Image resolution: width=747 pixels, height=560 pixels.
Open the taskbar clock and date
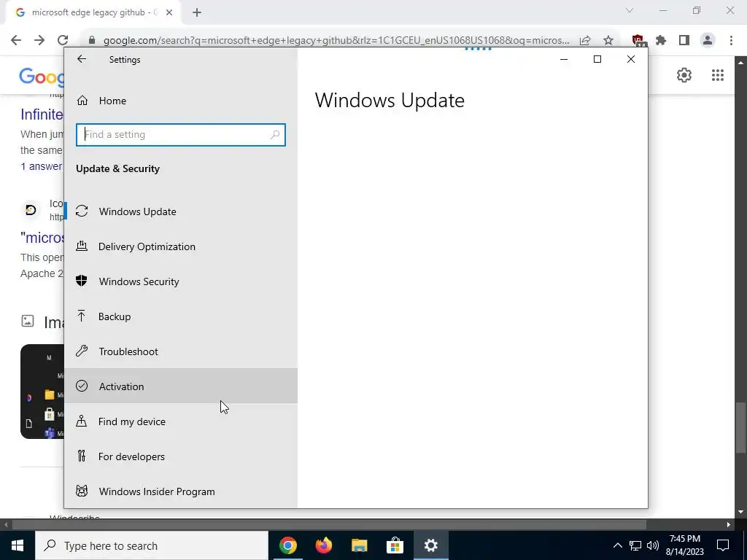(684, 545)
